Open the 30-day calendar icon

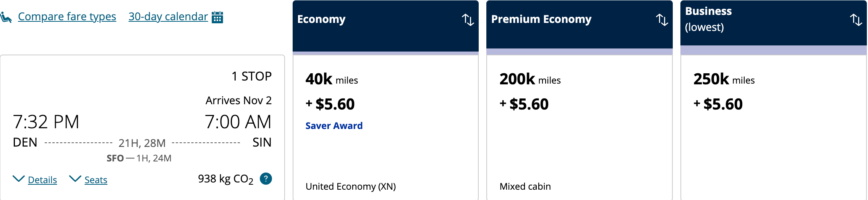click(217, 17)
